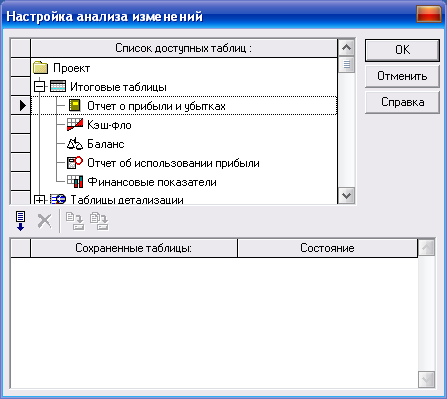Click the Сохраненные таблицы column header
447x399 pixels.
pyautogui.click(x=134, y=248)
